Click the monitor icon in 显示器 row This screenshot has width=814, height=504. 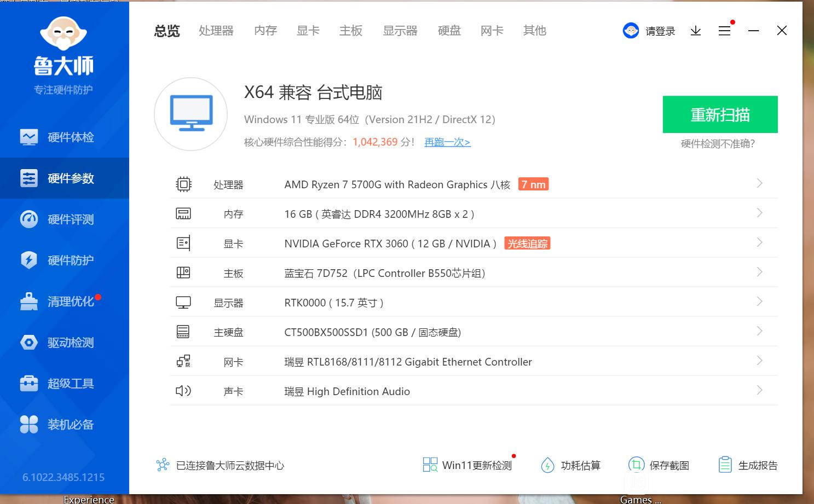183,303
